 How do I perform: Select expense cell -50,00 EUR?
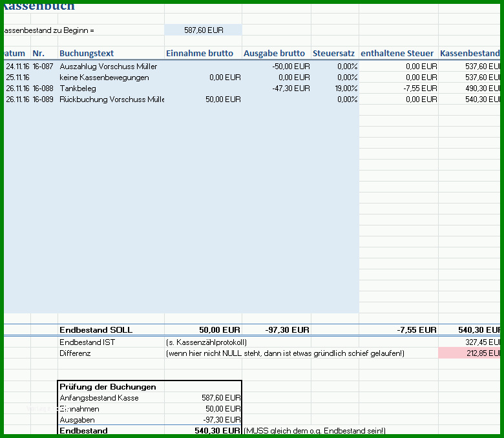point(277,67)
